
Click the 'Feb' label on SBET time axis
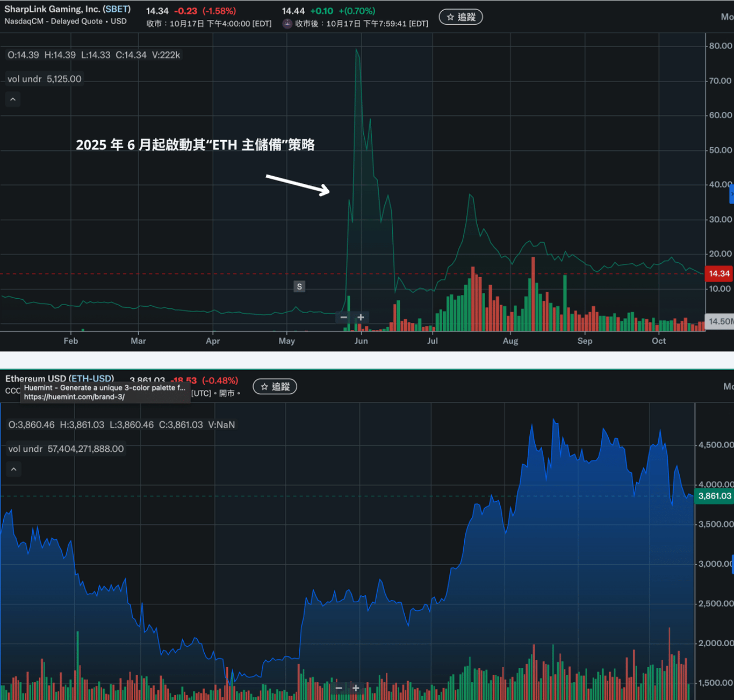coord(71,341)
